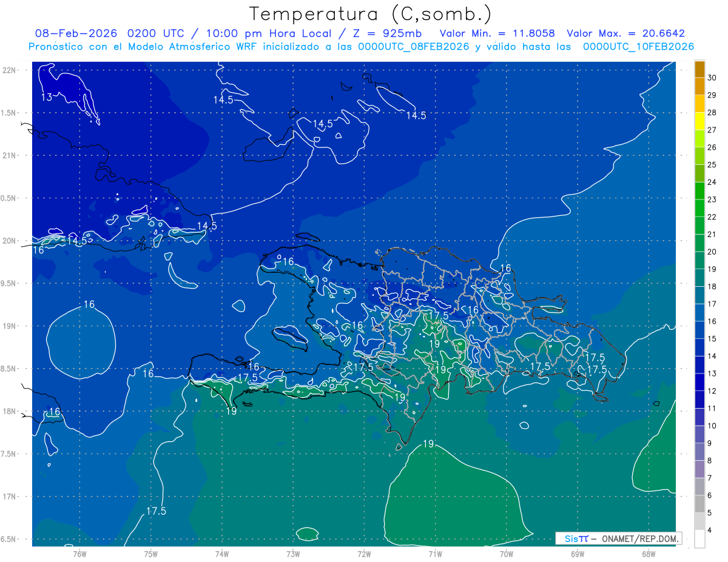The height and width of the screenshot is (562, 728).
Task: Click the "12" value on color scale
Action: (x=713, y=391)
